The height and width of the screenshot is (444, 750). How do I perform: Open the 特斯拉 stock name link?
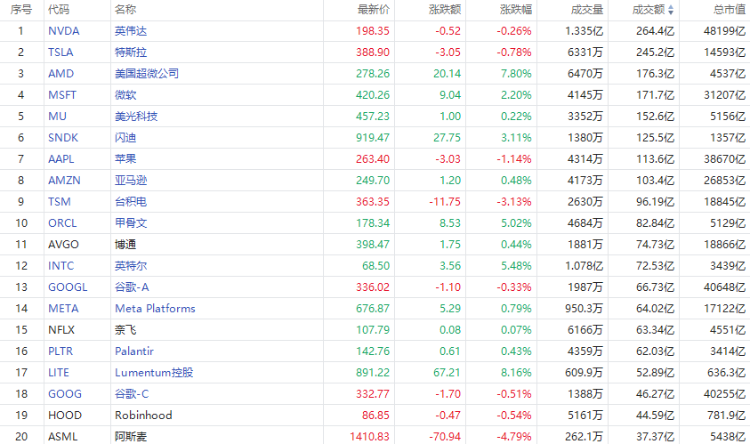(131, 52)
